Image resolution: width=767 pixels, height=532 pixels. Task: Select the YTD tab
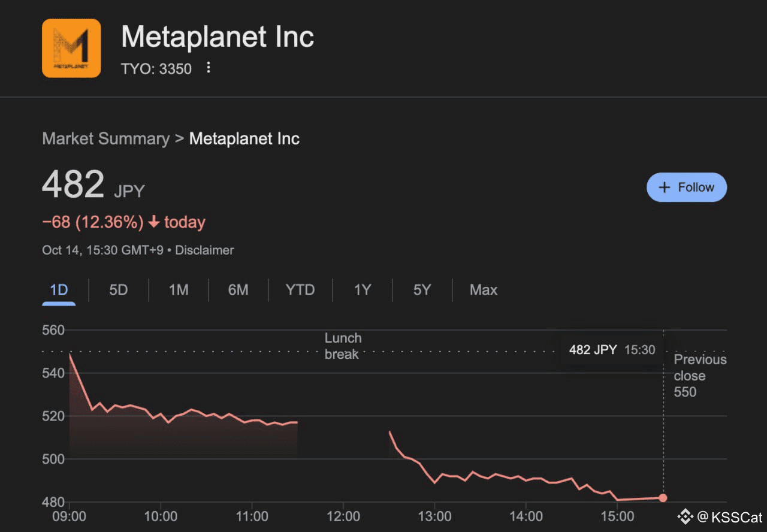300,290
